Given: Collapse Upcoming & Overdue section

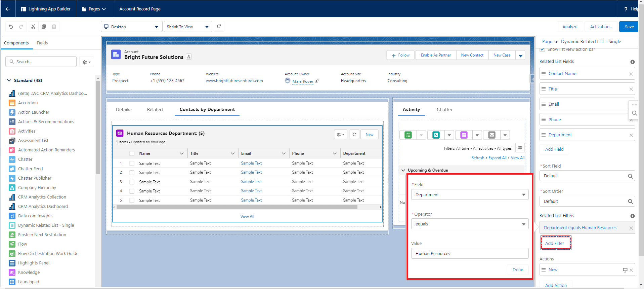Looking at the screenshot, I should pos(403,170).
